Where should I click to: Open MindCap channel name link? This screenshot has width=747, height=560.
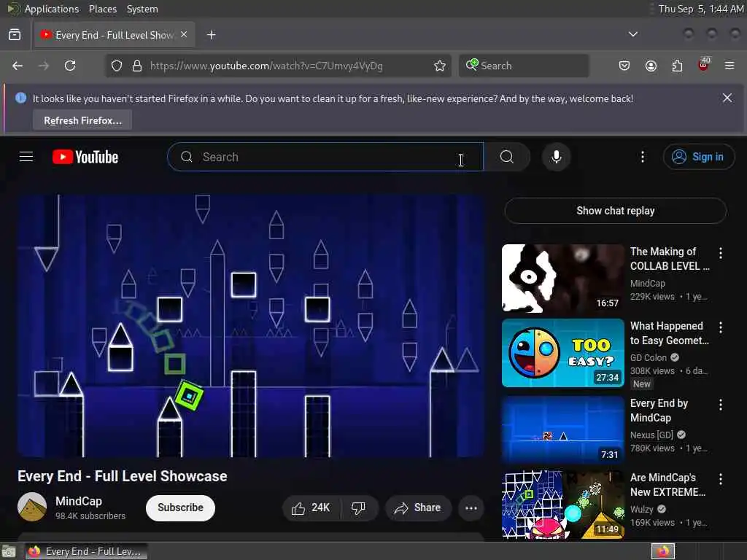79,501
